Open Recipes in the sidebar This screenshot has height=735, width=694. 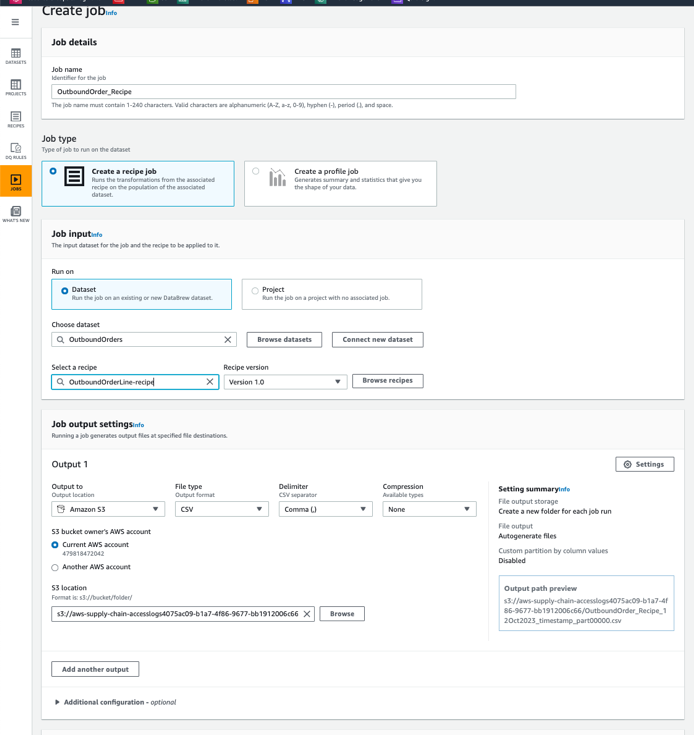(16, 120)
